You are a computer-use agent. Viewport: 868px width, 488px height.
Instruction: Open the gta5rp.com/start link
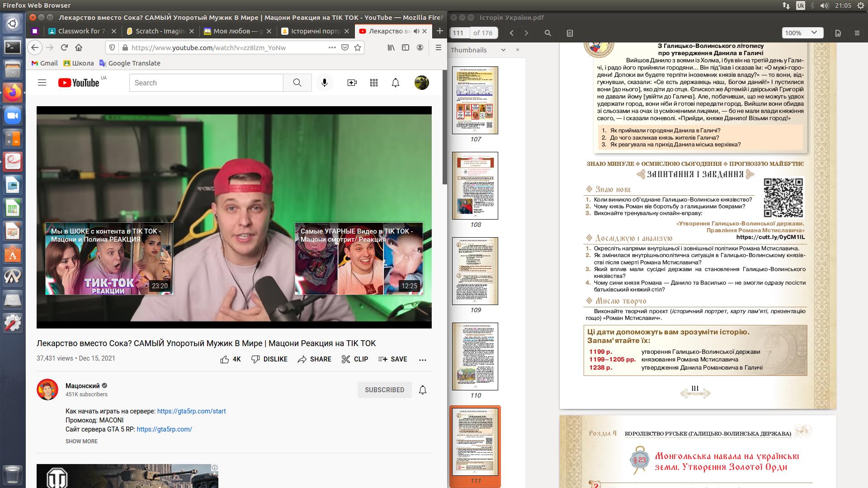click(191, 411)
